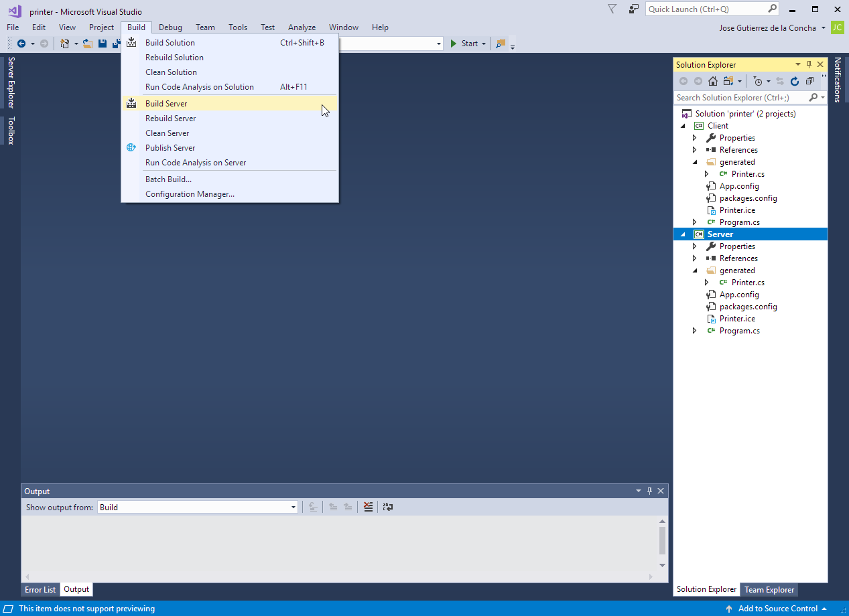
Task: Click Add to Source Control in status bar
Action: coord(777,609)
